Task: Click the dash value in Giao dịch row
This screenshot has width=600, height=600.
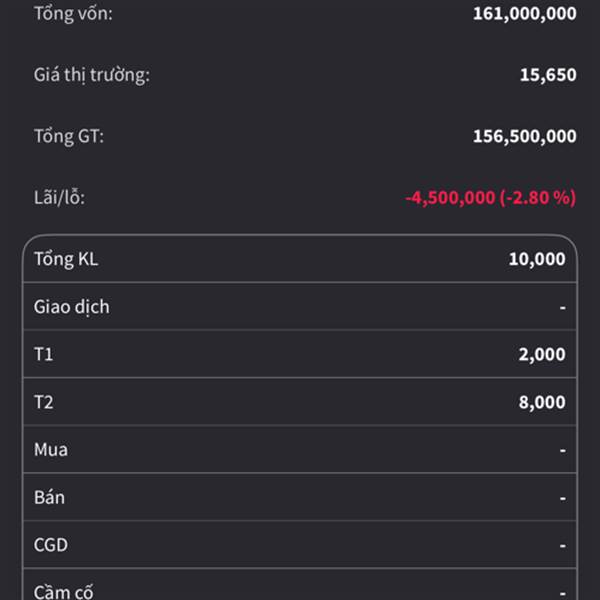Action: click(562, 307)
